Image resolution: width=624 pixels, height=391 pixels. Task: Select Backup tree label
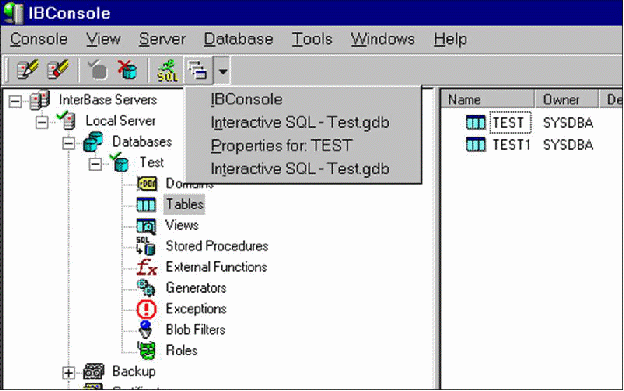[x=134, y=371]
